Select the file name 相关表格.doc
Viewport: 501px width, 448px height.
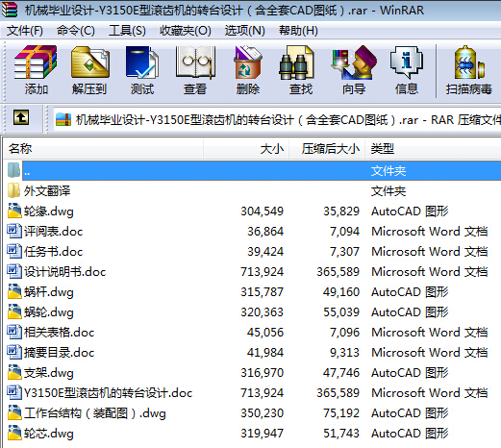tap(59, 333)
